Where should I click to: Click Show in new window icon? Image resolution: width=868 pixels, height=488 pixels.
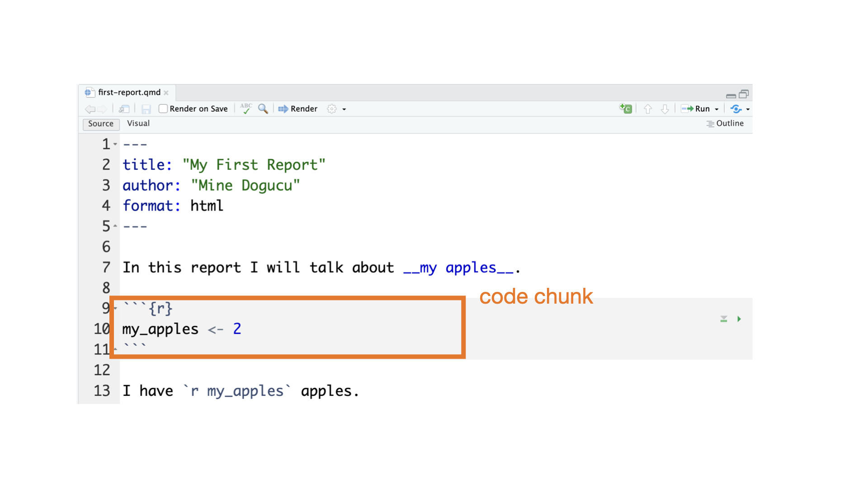[x=124, y=109]
